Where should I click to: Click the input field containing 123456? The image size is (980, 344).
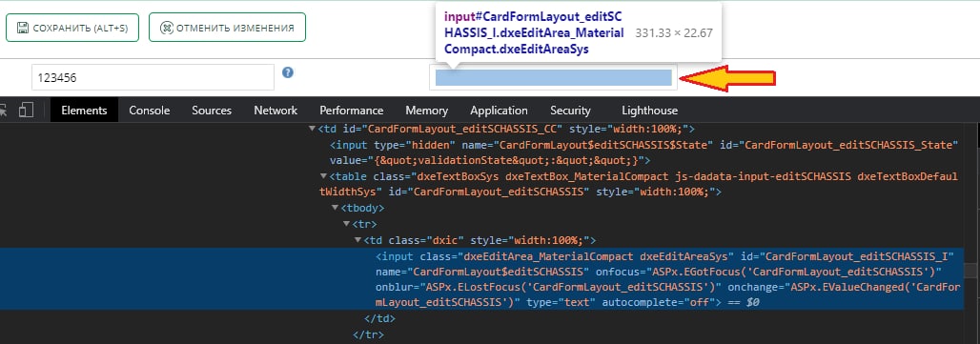coord(153,77)
